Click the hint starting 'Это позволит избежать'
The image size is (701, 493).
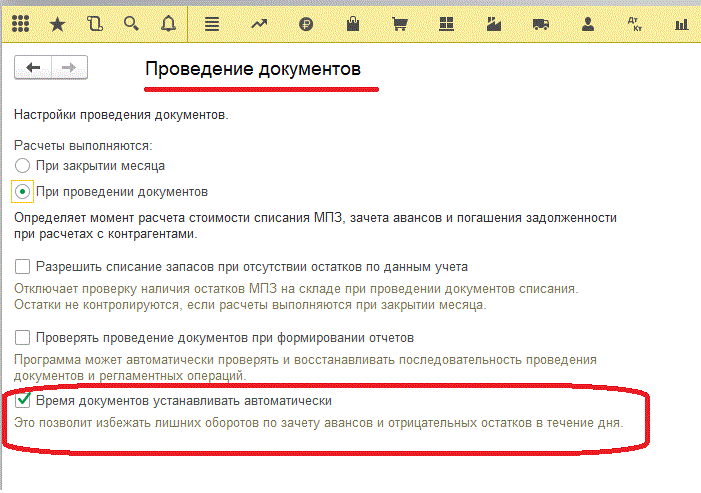[319, 423]
